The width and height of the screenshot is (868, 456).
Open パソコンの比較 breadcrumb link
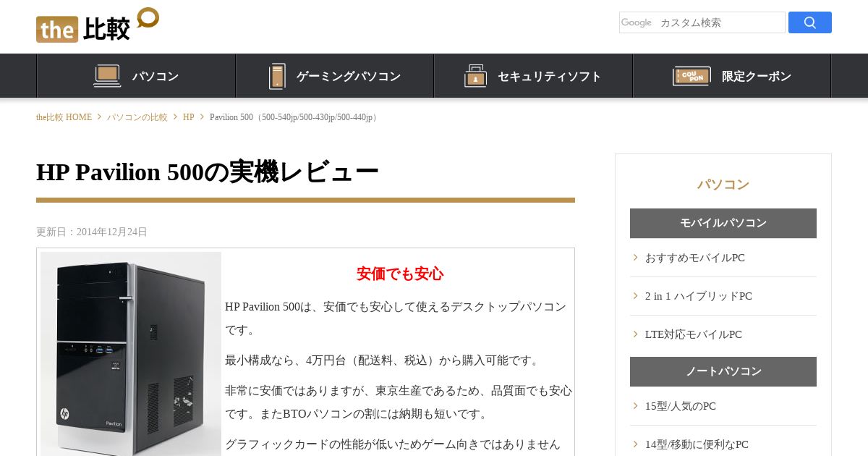pos(137,117)
